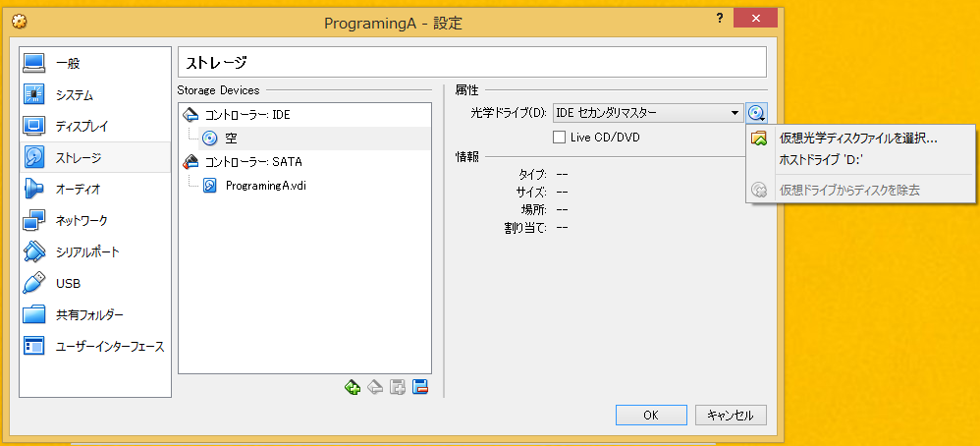This screenshot has width=980, height=446.
Task: Open the 一般 settings category
Action: pyautogui.click(x=95, y=63)
